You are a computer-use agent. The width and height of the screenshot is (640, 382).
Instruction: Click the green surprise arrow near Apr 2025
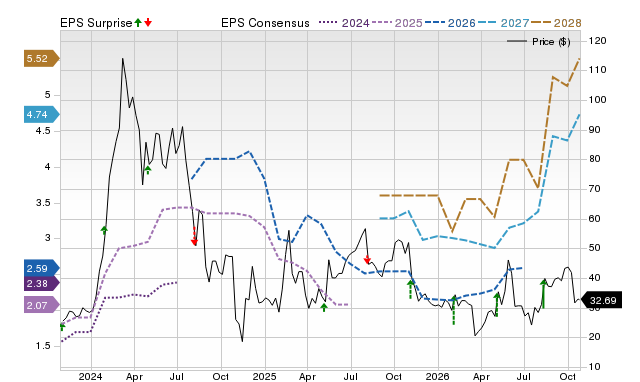coord(324,307)
